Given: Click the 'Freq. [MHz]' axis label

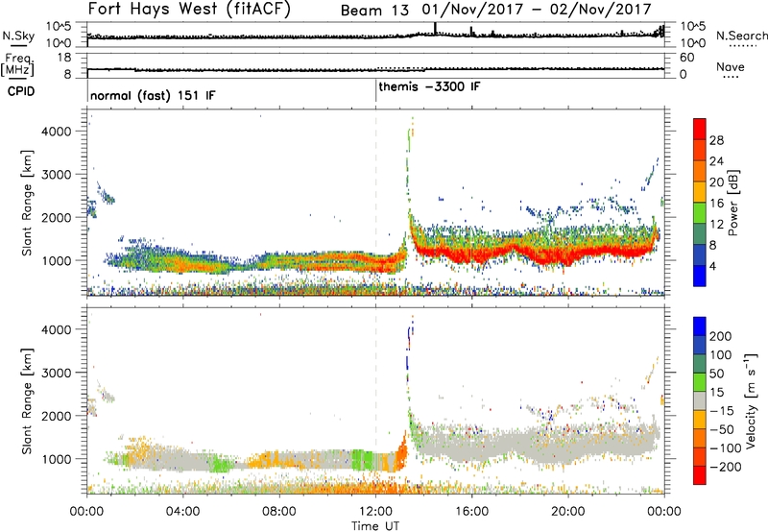Looking at the screenshot, I should coord(18,64).
